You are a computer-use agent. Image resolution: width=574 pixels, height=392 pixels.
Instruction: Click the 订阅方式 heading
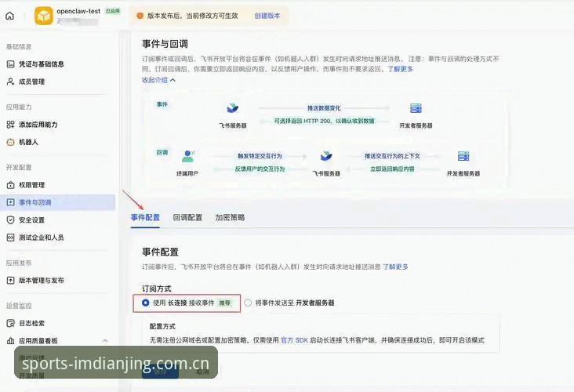(156, 289)
